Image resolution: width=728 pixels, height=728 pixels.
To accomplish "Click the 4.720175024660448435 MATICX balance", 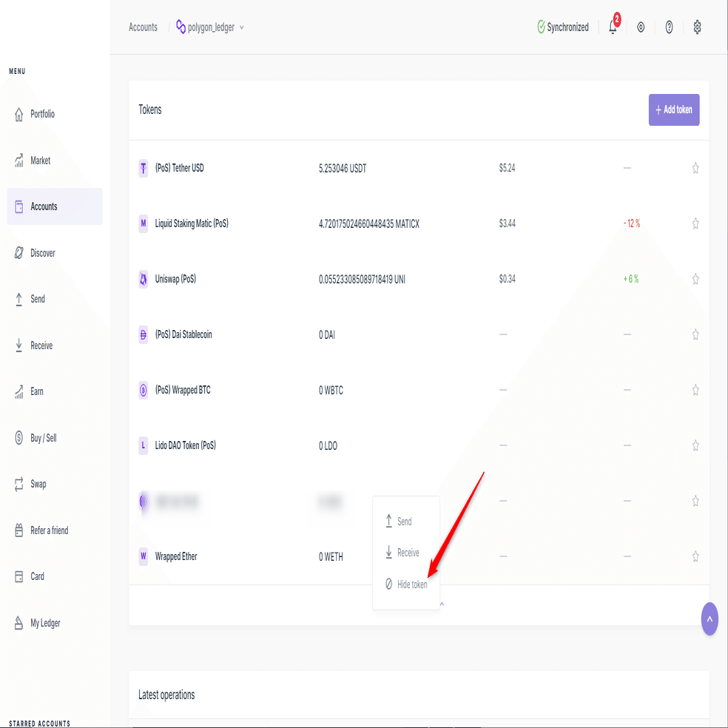I will [368, 224].
